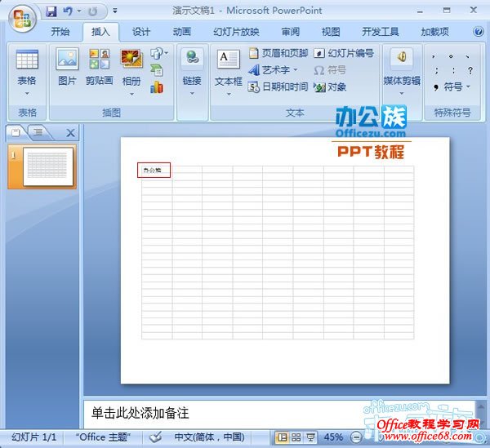Switch to slide sorter view
The height and width of the screenshot is (448, 490).
(x=296, y=437)
